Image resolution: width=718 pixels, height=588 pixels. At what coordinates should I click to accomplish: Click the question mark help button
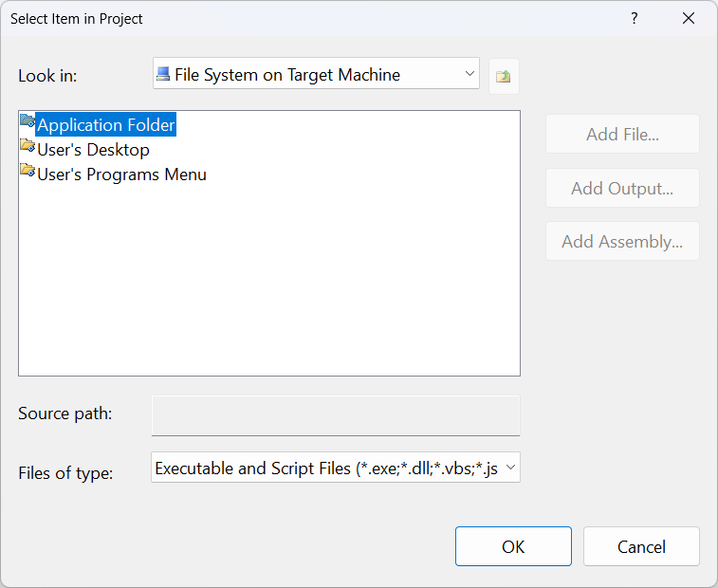[634, 19]
